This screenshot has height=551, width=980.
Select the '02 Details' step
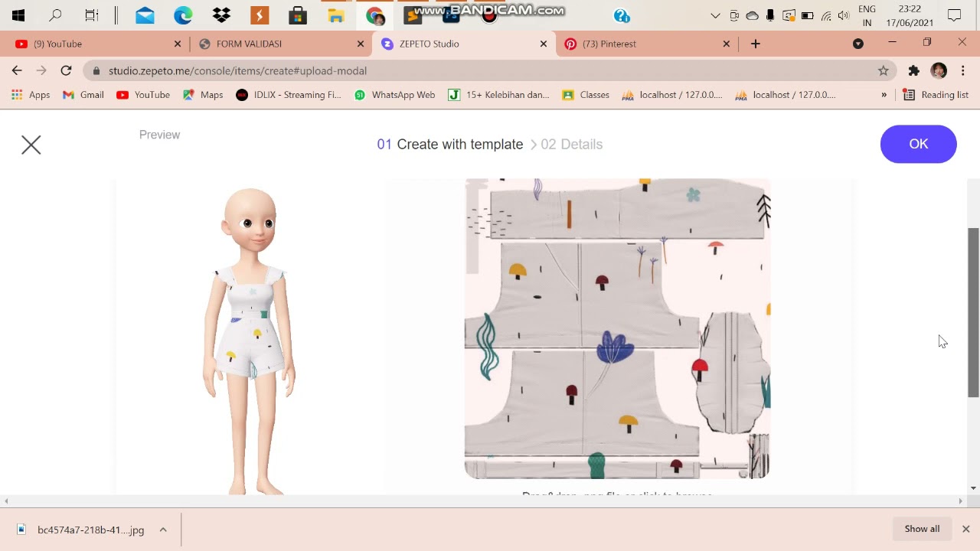pyautogui.click(x=571, y=144)
